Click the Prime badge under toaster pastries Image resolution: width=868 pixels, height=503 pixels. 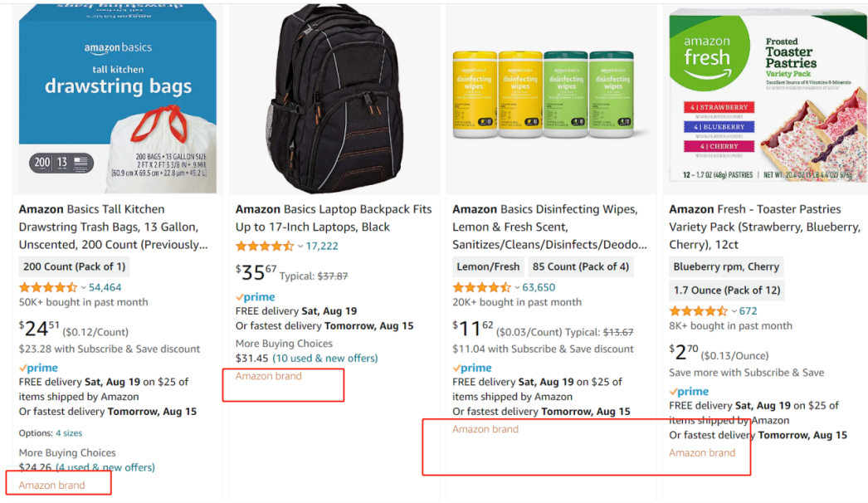coord(689,392)
